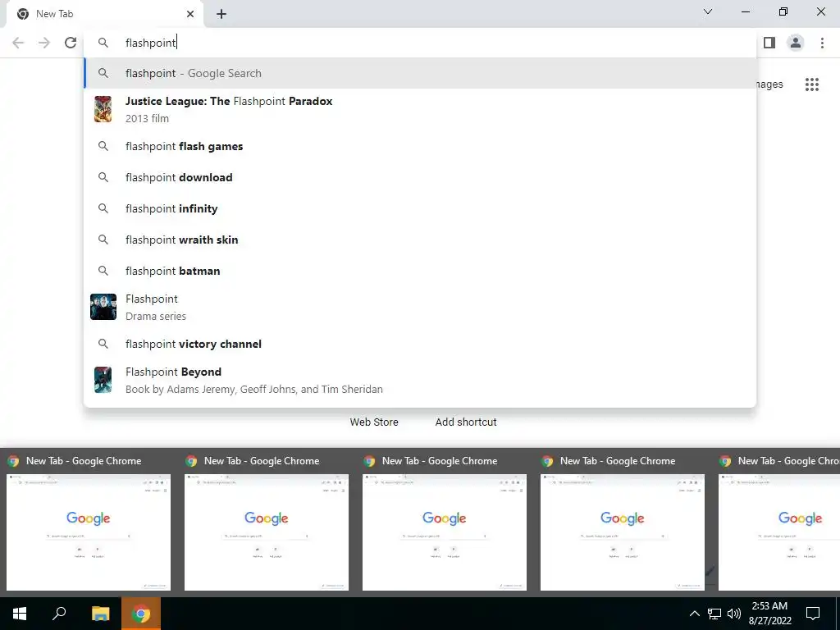Viewport: 840px width, 630px height.
Task: Minimize the Chrome window
Action: point(746,11)
